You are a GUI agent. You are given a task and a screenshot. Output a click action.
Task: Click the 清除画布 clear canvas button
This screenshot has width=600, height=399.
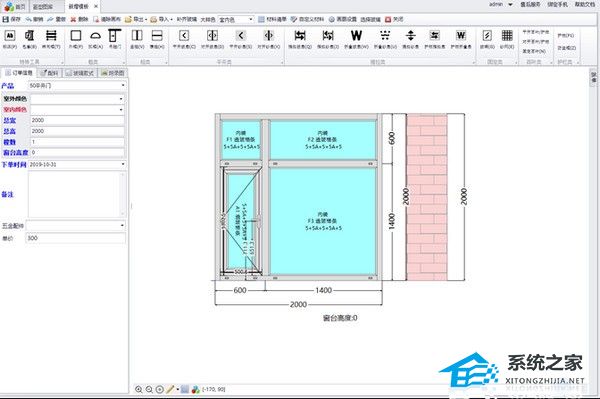107,19
